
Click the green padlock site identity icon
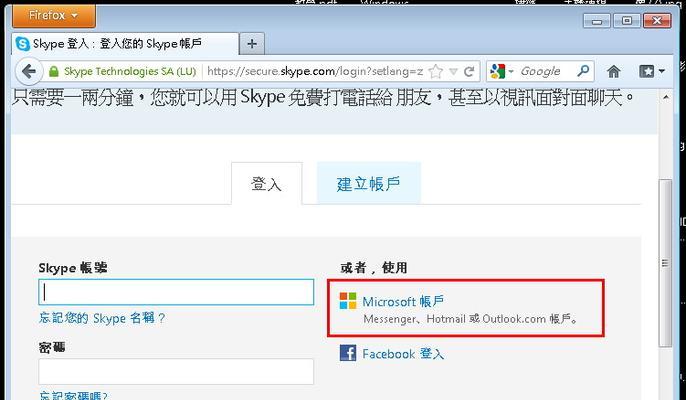tap(54, 71)
